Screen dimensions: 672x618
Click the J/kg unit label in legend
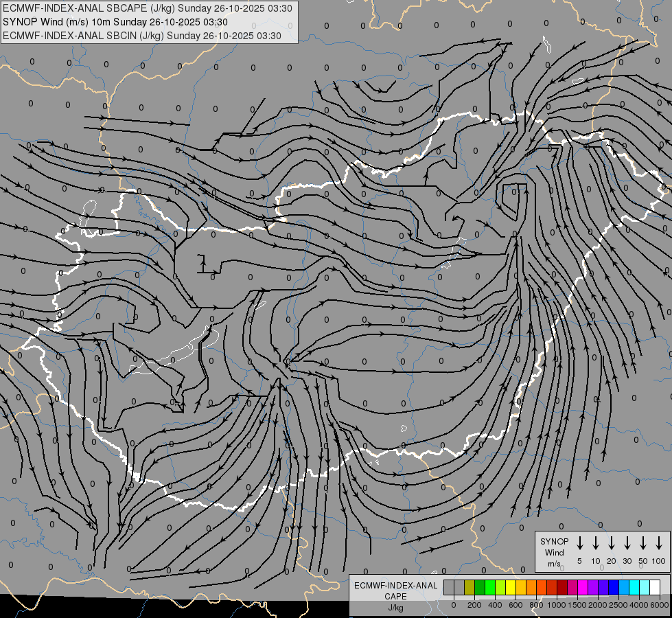(395, 608)
